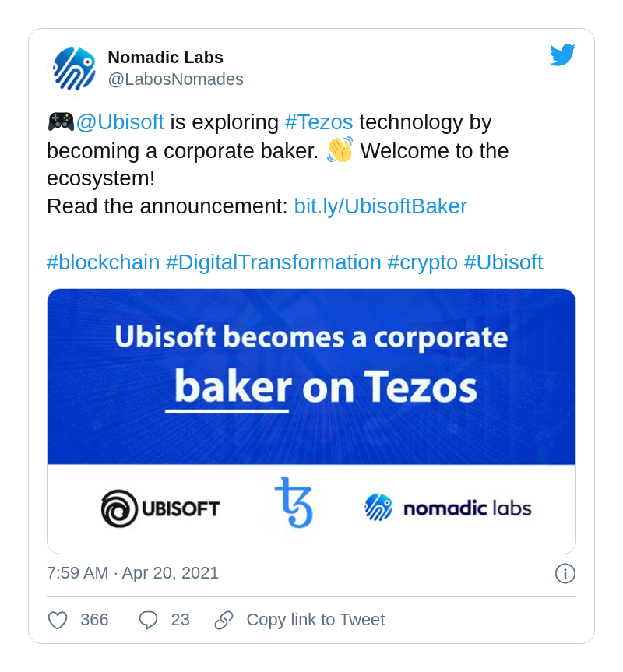Click the copy link chain icon
This screenshot has height=672, width=623.
[224, 620]
